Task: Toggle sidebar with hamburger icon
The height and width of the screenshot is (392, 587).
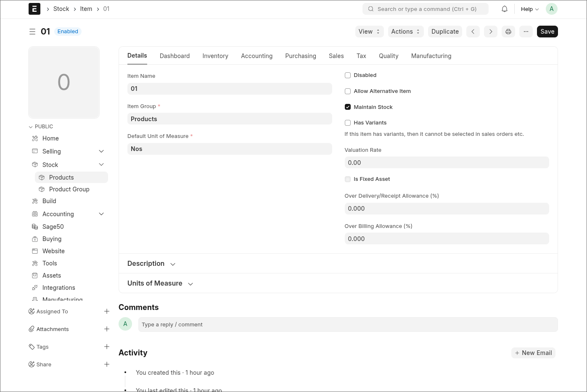Action: point(32,32)
